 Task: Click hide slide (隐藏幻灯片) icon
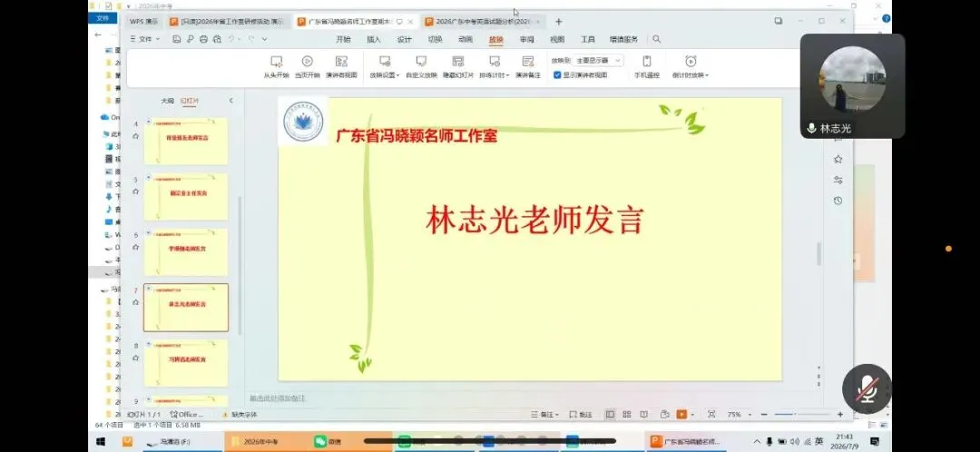458,62
